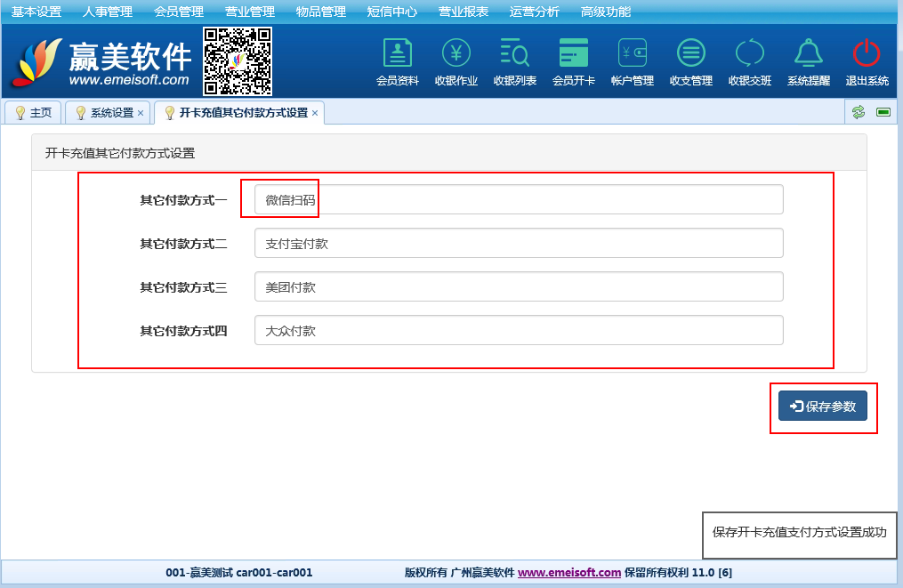Click the 其它付款方式一 input field

point(518,200)
